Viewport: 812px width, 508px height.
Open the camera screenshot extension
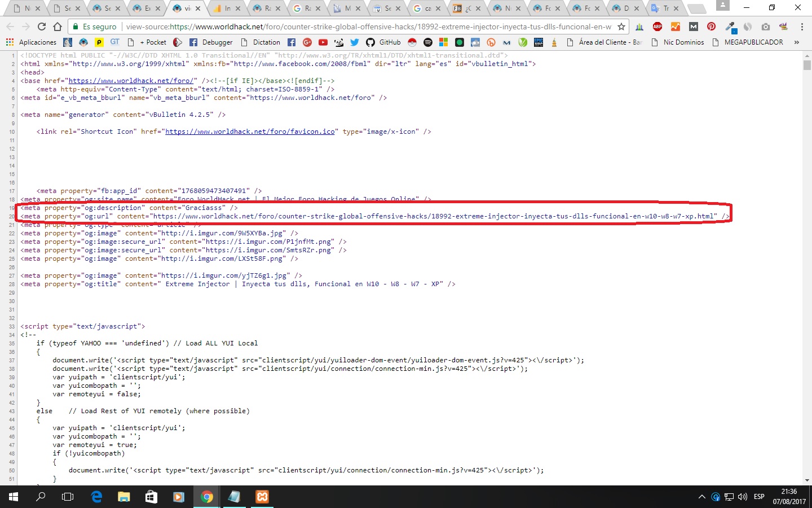[765, 27]
